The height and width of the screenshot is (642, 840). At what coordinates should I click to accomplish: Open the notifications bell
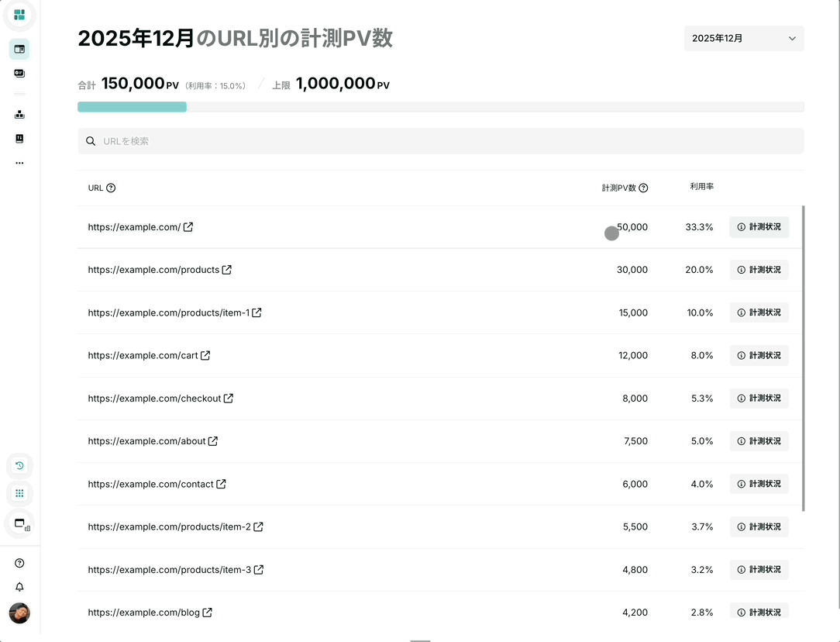coord(19,587)
